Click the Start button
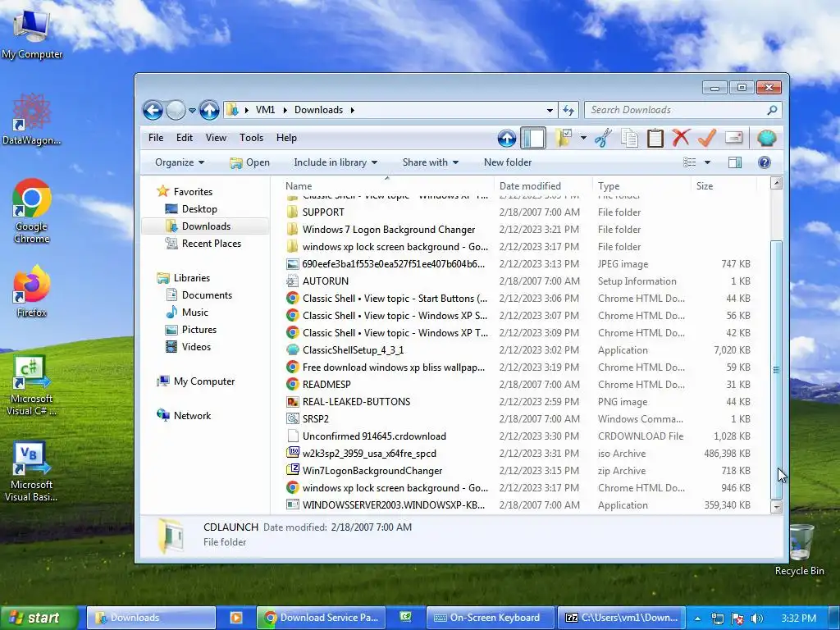 click(x=39, y=618)
